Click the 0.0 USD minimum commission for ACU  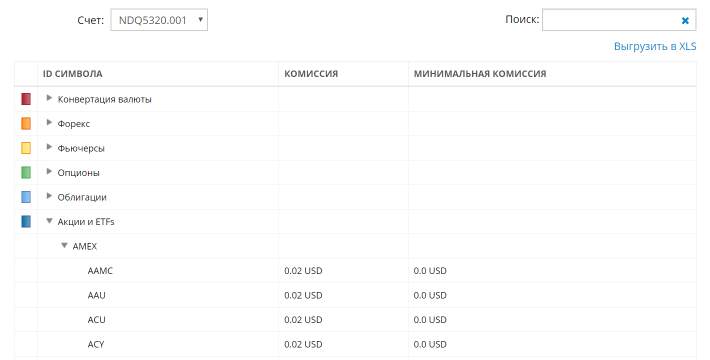click(x=430, y=320)
